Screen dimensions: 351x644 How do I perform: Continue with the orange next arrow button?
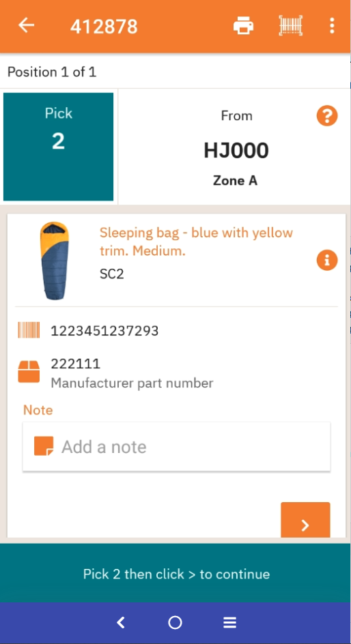coord(305,520)
